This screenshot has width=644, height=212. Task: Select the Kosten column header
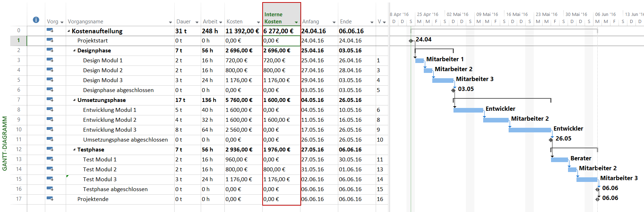pyautogui.click(x=235, y=22)
